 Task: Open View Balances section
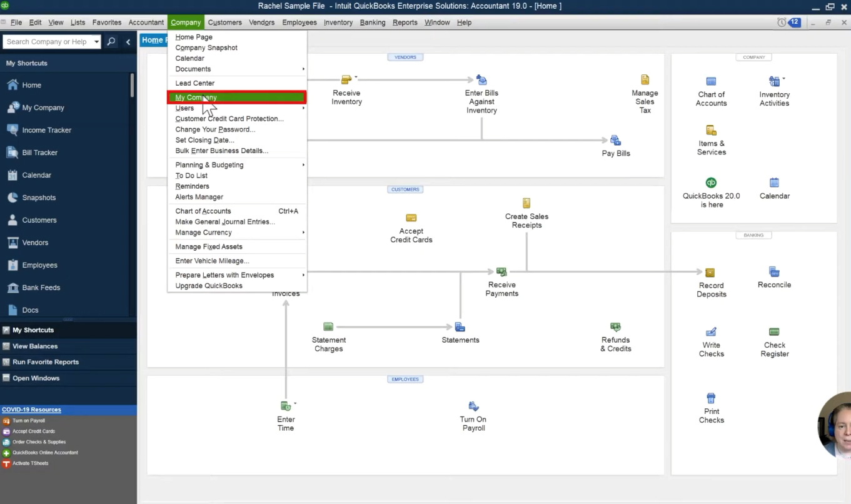click(68, 346)
